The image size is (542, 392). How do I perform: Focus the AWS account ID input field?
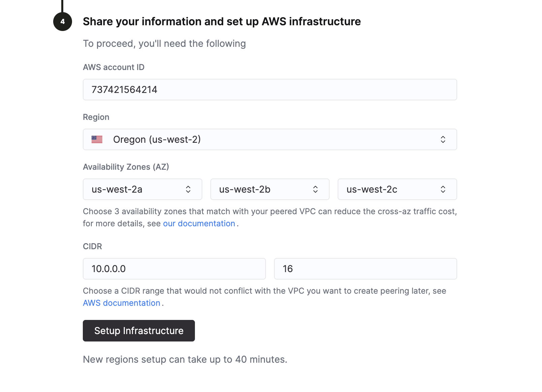[269, 90]
